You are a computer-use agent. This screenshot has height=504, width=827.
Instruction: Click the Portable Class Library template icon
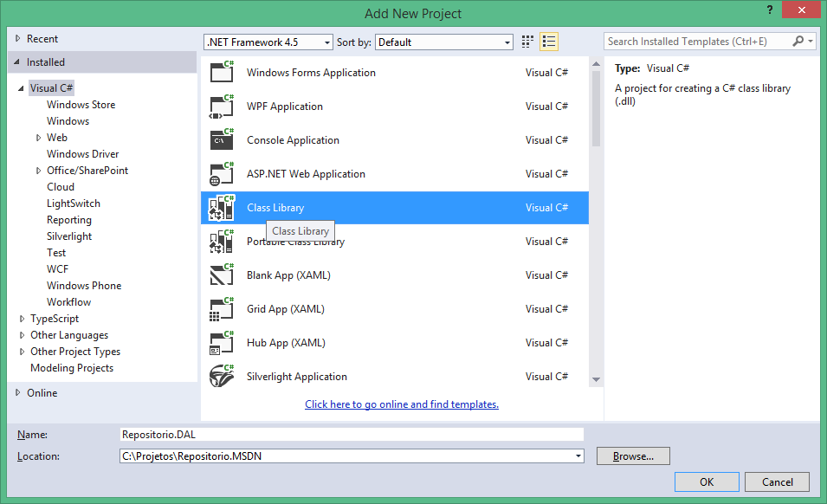pyautogui.click(x=222, y=242)
